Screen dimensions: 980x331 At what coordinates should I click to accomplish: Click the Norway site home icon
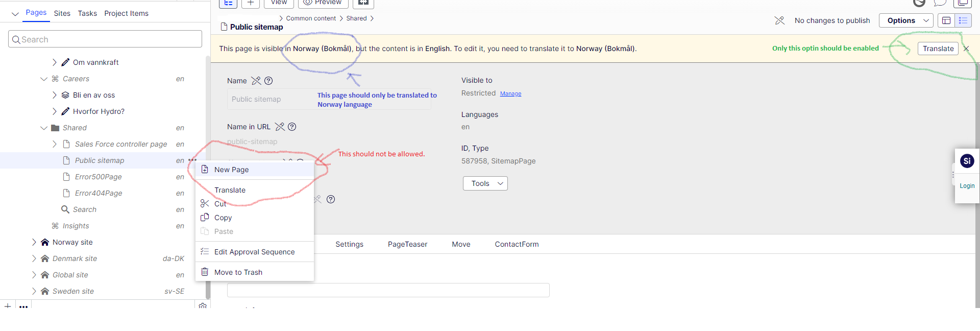(x=45, y=242)
